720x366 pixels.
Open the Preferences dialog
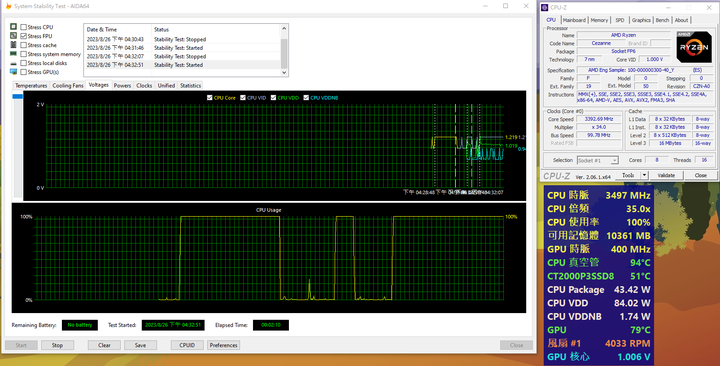point(224,345)
